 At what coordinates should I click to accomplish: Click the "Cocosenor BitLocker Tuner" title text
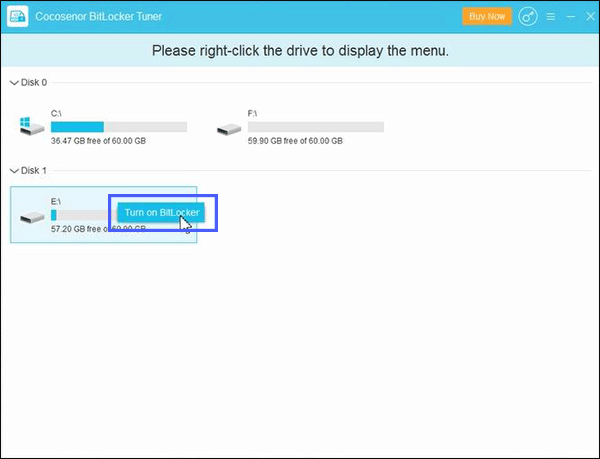pyautogui.click(x=99, y=16)
